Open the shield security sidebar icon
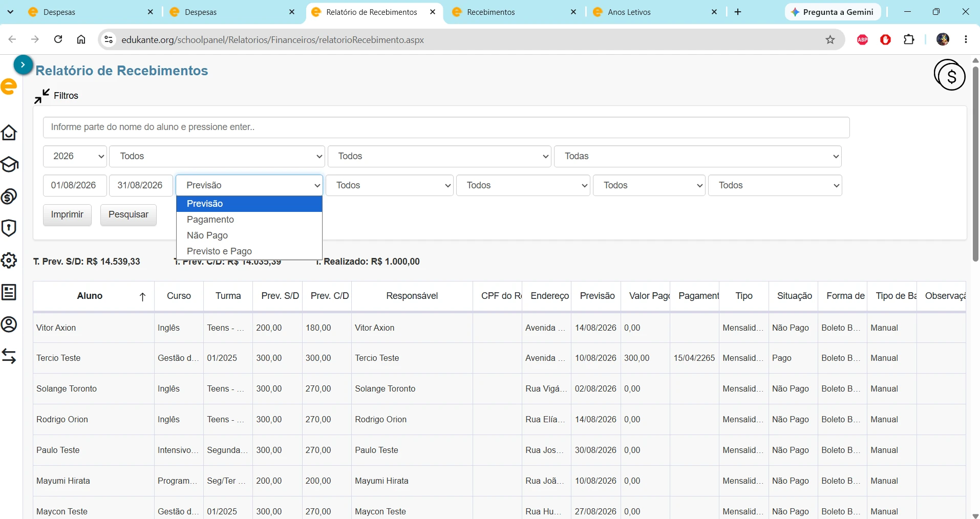The image size is (980, 519). (x=9, y=228)
